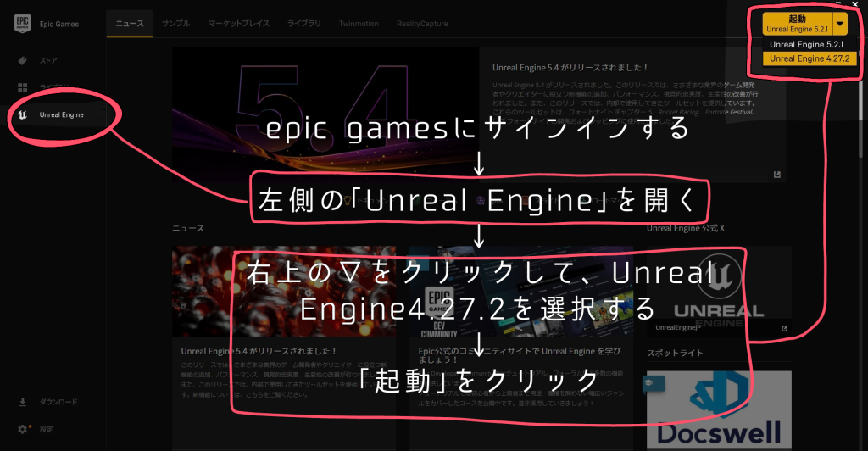Switch to the RealityCapture tab

(422, 23)
